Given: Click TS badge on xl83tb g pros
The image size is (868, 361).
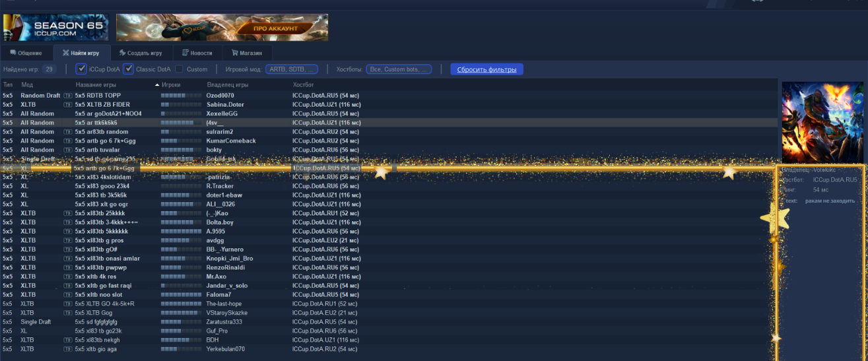Looking at the screenshot, I should point(68,241).
